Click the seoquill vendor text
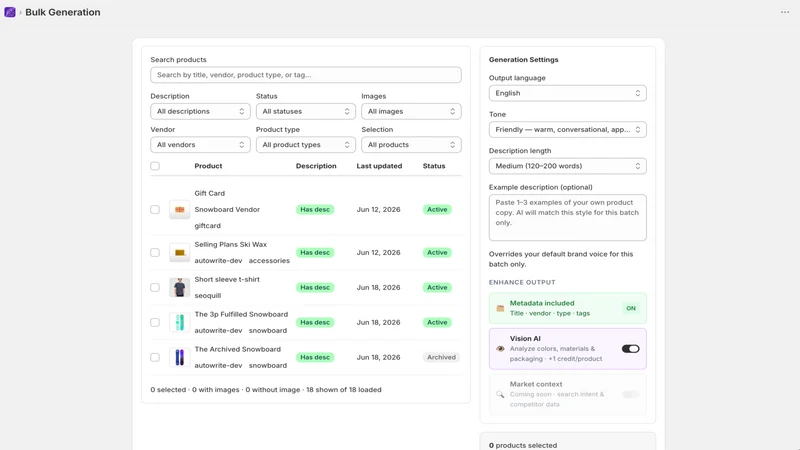 [x=208, y=295]
